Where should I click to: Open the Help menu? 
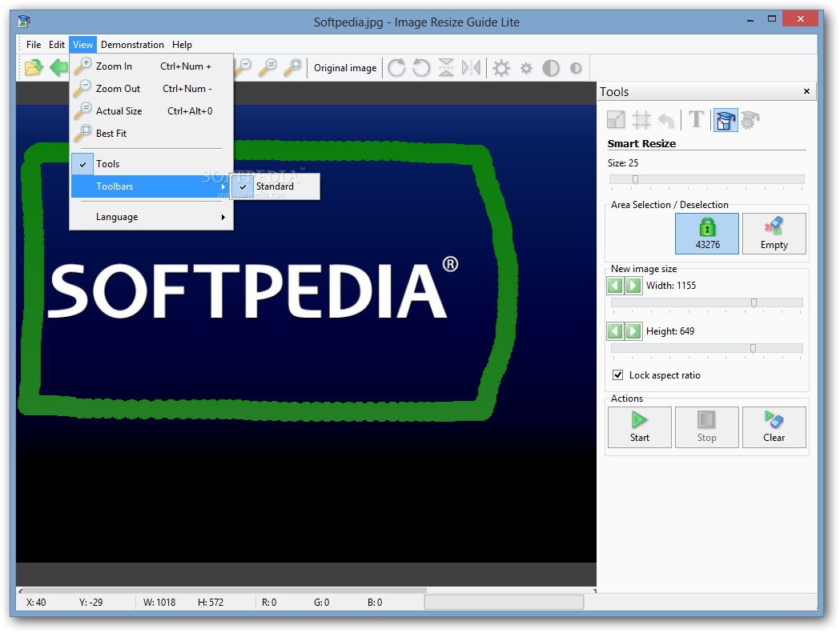point(182,45)
